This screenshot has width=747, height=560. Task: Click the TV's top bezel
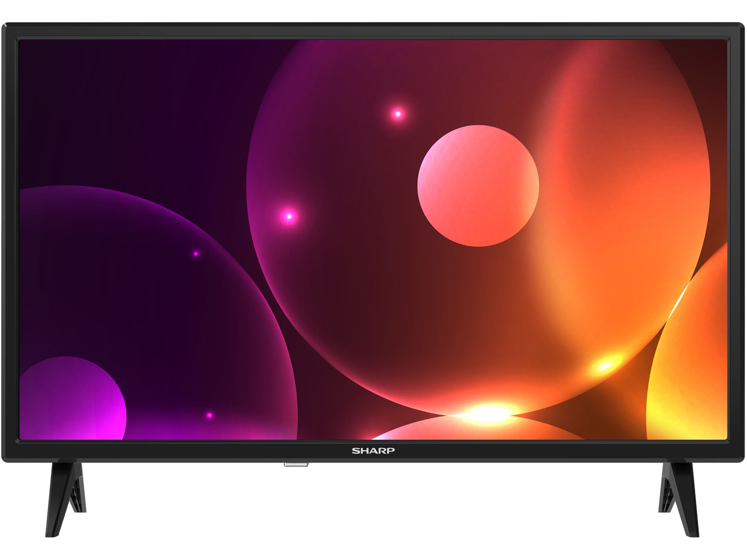click(x=373, y=31)
